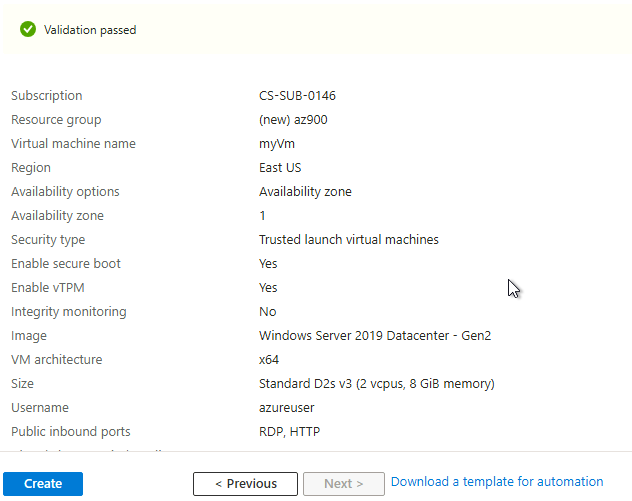The image size is (632, 501).
Task: Click the East US region value
Action: tap(280, 168)
